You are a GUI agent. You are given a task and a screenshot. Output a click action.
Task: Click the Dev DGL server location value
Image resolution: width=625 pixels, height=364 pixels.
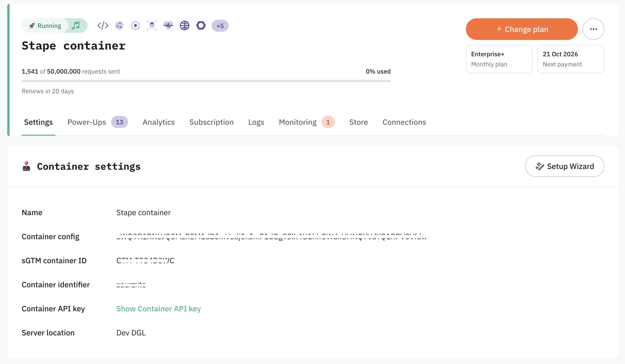[x=131, y=333]
